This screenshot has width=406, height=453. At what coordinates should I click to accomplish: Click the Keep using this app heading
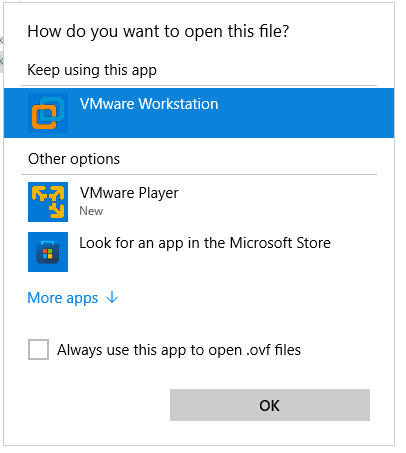(92, 70)
